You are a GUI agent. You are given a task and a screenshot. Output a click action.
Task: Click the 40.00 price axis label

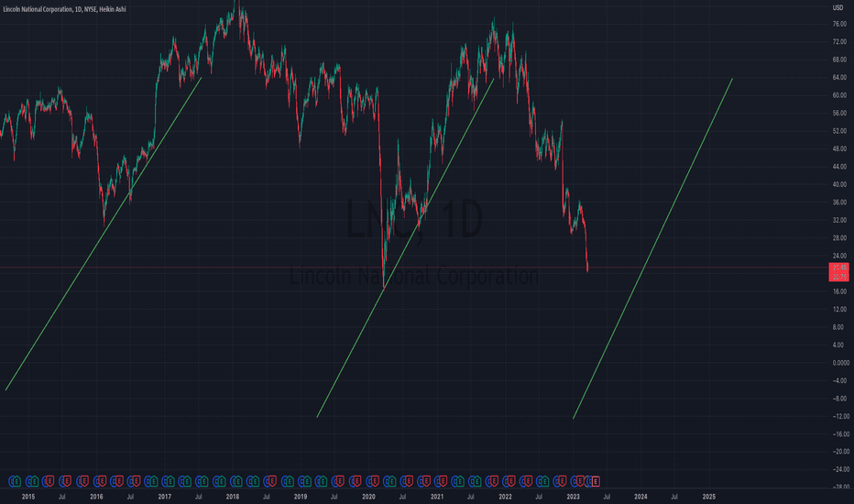(839, 185)
